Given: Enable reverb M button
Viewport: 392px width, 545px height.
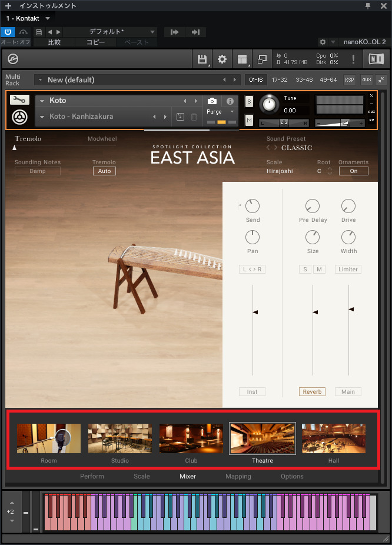Looking at the screenshot, I should 320,270.
